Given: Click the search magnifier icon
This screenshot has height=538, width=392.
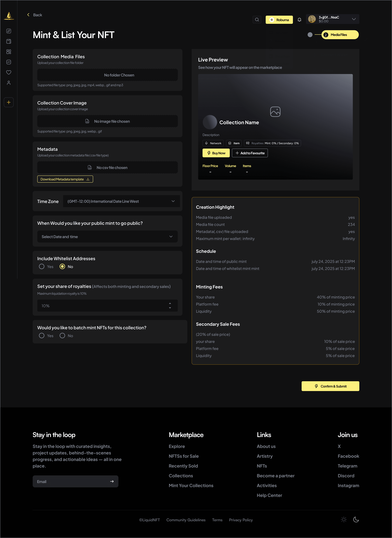Looking at the screenshot, I should click(x=257, y=20).
